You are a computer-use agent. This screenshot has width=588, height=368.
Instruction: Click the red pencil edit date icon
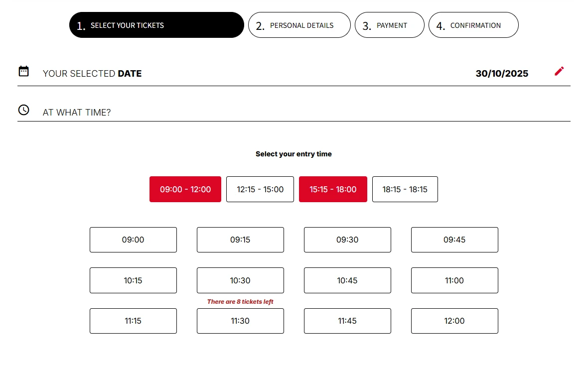(559, 71)
